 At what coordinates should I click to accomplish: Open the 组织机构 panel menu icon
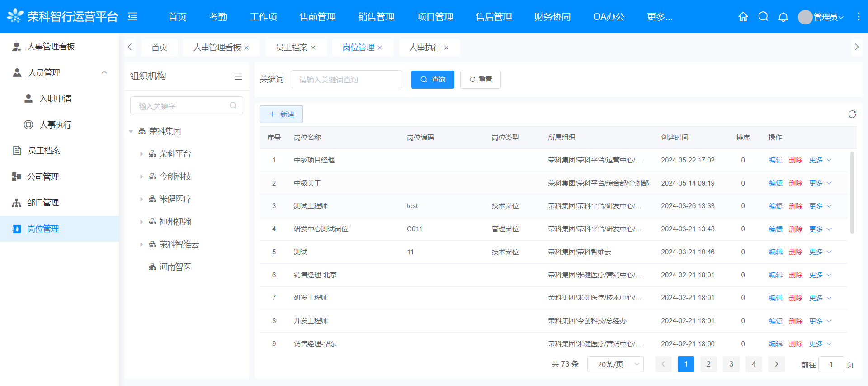(238, 76)
